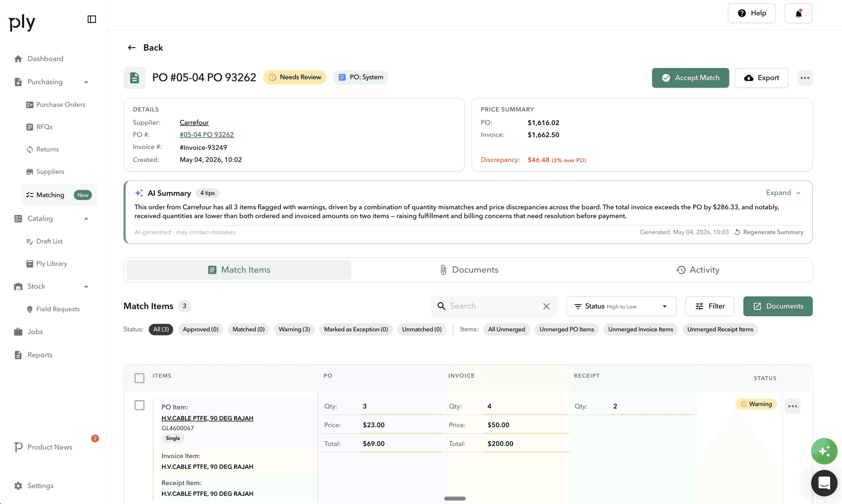This screenshot has width=842, height=504.
Task: Open the Carrefour supplier link
Action: [194, 123]
